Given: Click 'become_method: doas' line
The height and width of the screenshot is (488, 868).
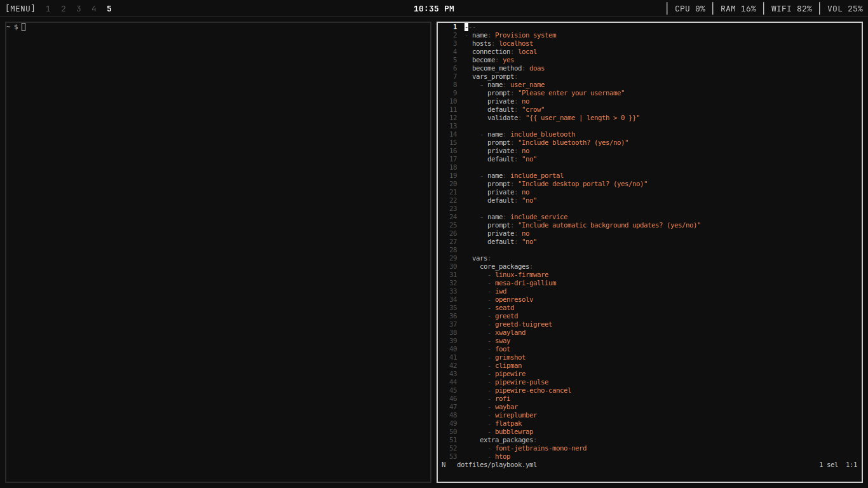Looking at the screenshot, I should point(508,69).
